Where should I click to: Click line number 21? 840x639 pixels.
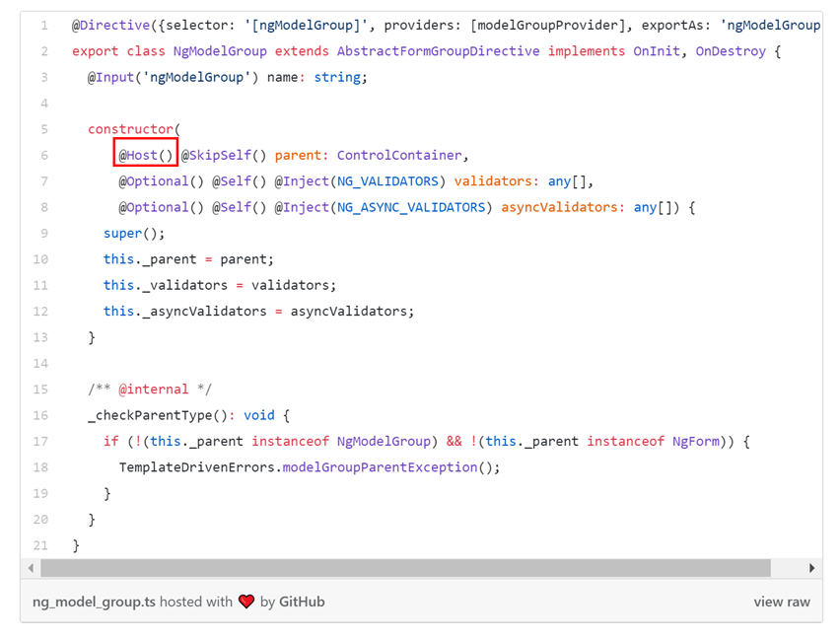pos(40,545)
